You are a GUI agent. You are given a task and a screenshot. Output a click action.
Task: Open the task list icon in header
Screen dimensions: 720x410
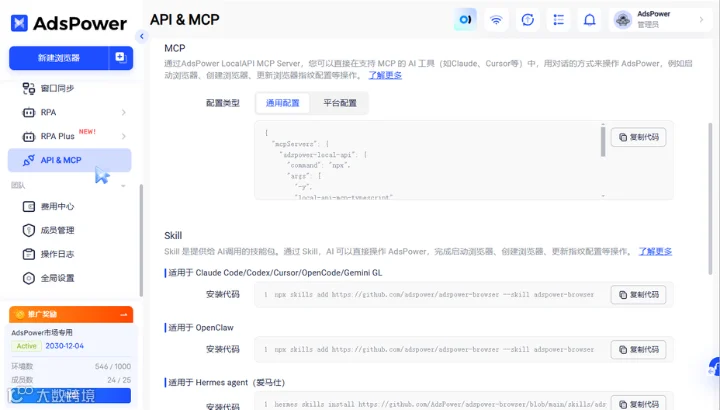[x=558, y=20]
